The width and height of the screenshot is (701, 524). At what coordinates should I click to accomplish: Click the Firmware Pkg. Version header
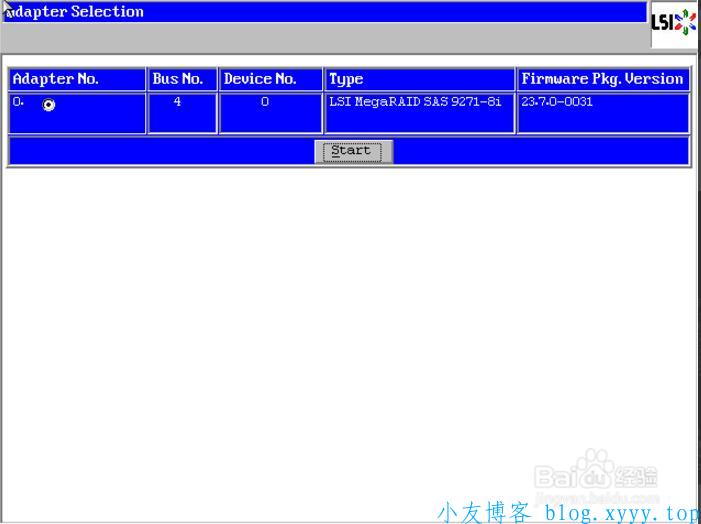tap(602, 79)
